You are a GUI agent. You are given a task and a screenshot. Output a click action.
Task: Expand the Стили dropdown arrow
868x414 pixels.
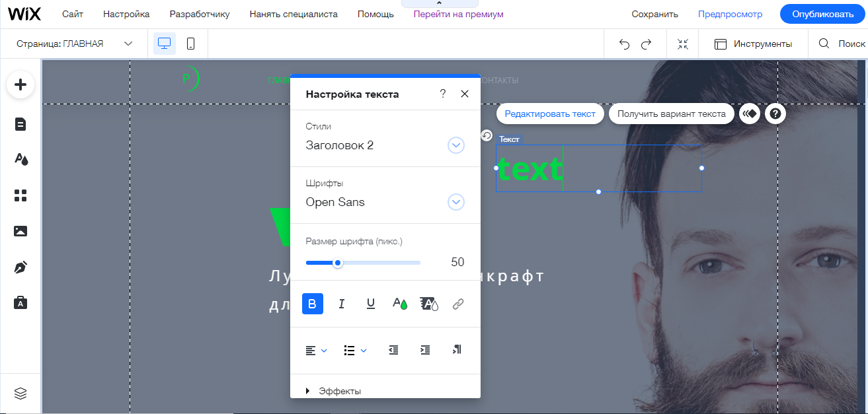pyautogui.click(x=456, y=145)
